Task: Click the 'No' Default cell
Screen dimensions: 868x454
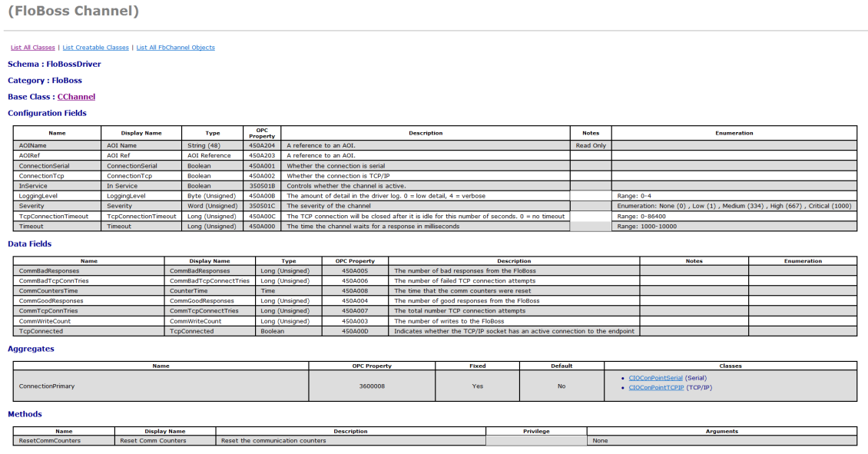Action: pyautogui.click(x=562, y=386)
